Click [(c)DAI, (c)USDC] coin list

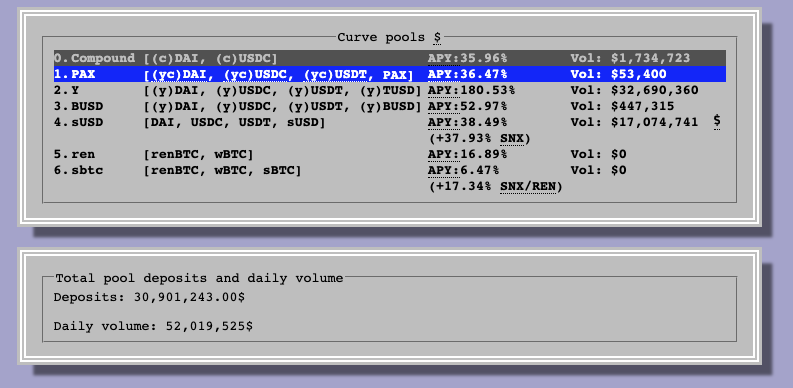(x=210, y=58)
